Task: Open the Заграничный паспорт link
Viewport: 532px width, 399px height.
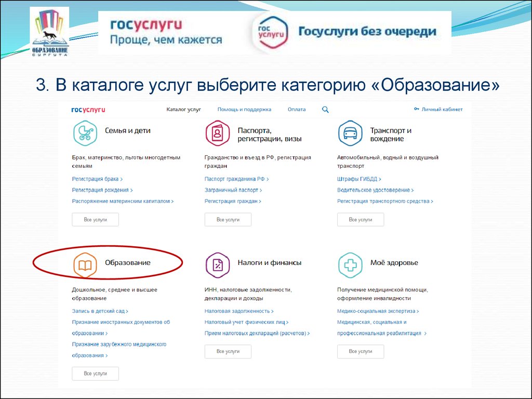Action: tap(231, 190)
